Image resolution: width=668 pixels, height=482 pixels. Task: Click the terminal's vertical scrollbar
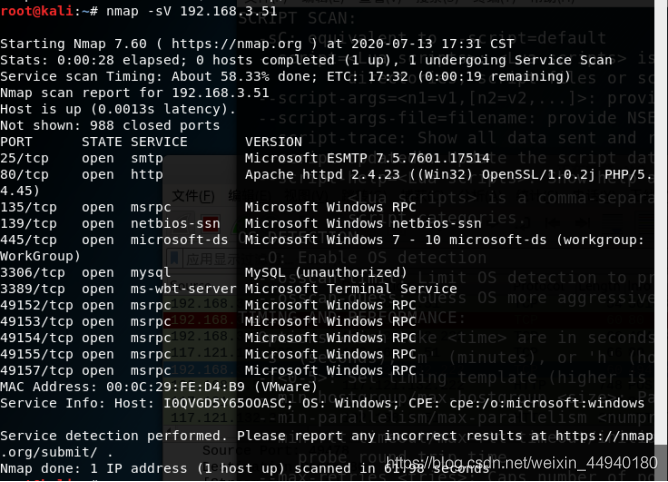point(661,241)
